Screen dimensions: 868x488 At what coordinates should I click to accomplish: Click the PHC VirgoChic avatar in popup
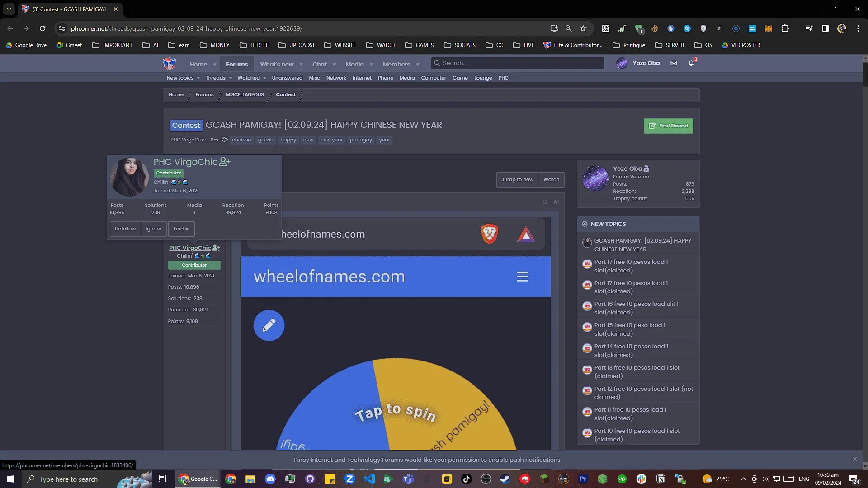click(x=129, y=177)
